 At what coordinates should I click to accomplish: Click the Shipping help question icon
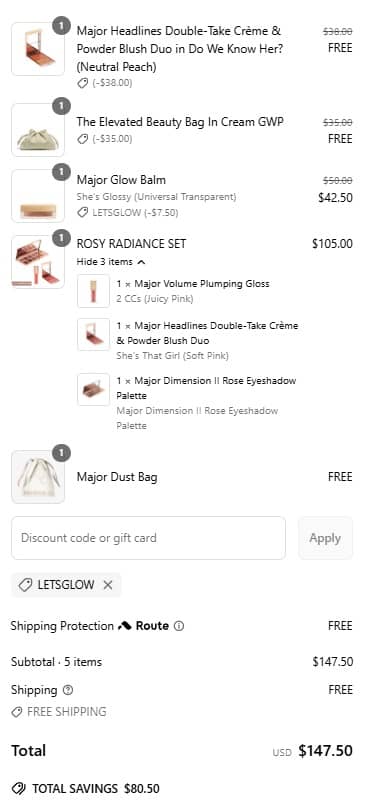click(x=68, y=690)
